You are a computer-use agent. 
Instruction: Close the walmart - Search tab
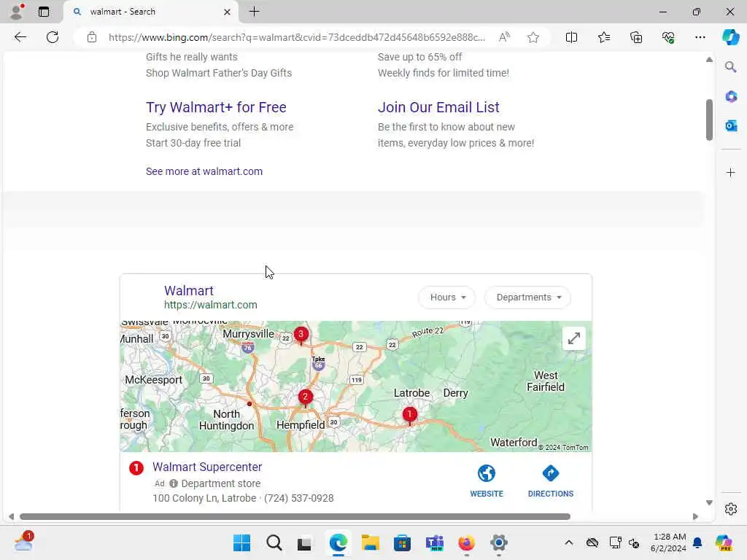coord(228,12)
